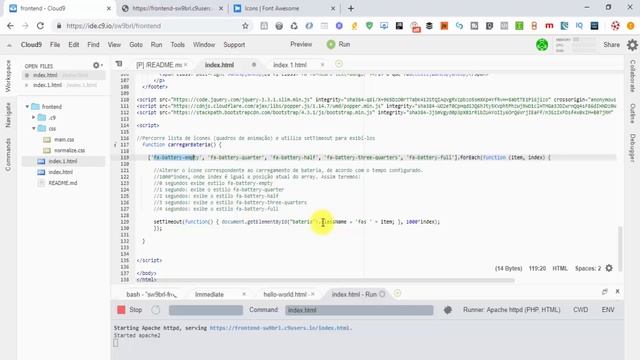Open the Outline side panel
The image size is (640, 360).
[x=632, y=113]
